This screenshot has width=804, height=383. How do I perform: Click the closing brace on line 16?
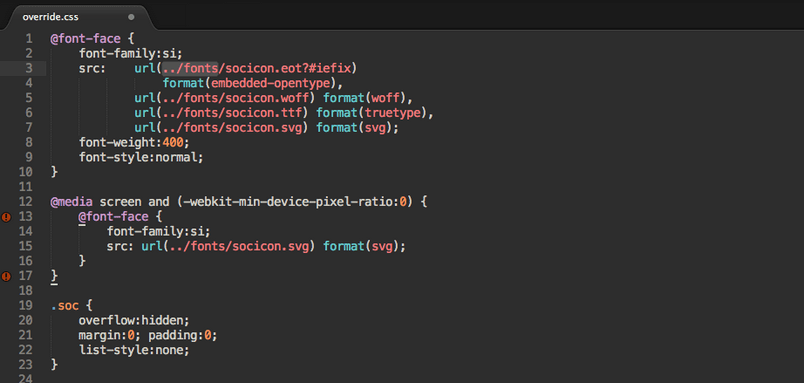82,261
